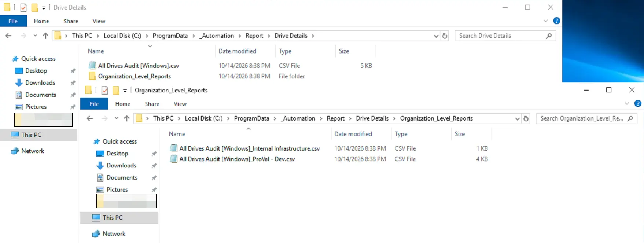Screen dimensions: 644x243
Task: Open Quick Access Toolbar customize dropdown in Drive Details
Action: click(x=44, y=8)
